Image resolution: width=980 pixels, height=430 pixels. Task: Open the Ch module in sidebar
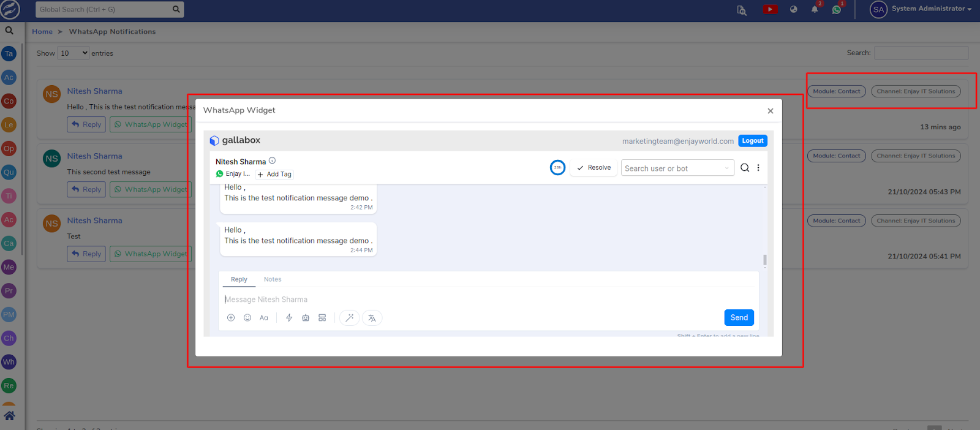[x=9, y=338]
